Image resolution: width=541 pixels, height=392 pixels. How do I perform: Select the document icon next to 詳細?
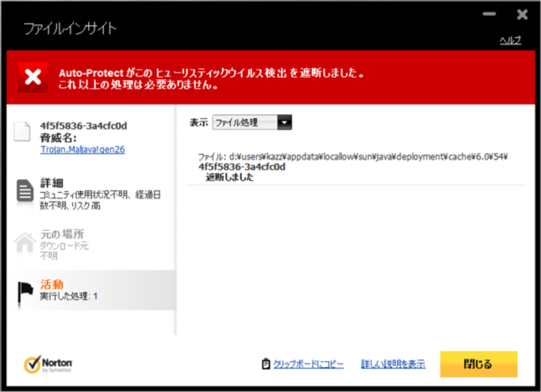[25, 191]
